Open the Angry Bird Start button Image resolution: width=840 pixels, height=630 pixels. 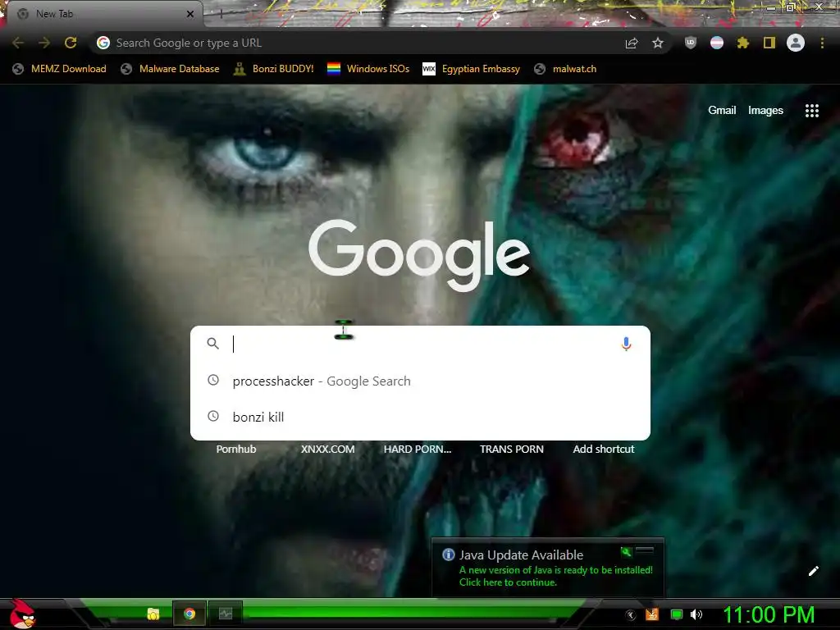pos(22,614)
